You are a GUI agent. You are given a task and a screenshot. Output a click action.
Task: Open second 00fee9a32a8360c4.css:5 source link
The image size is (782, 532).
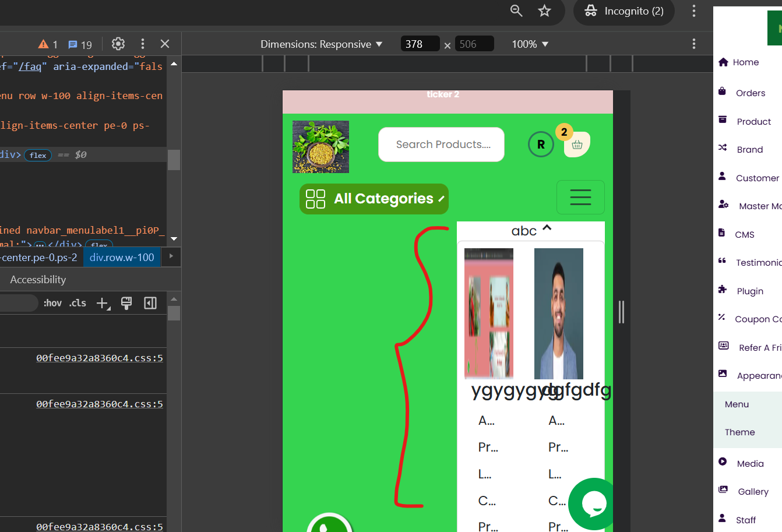(x=100, y=404)
